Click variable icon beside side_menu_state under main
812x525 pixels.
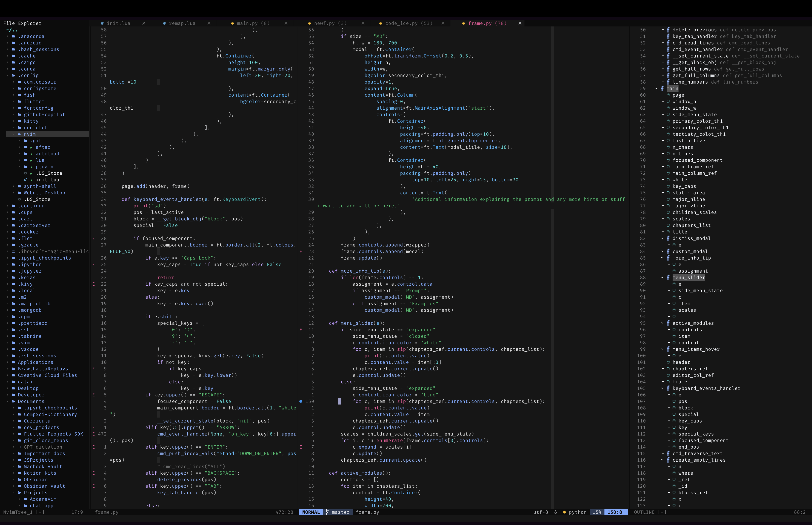coord(668,115)
